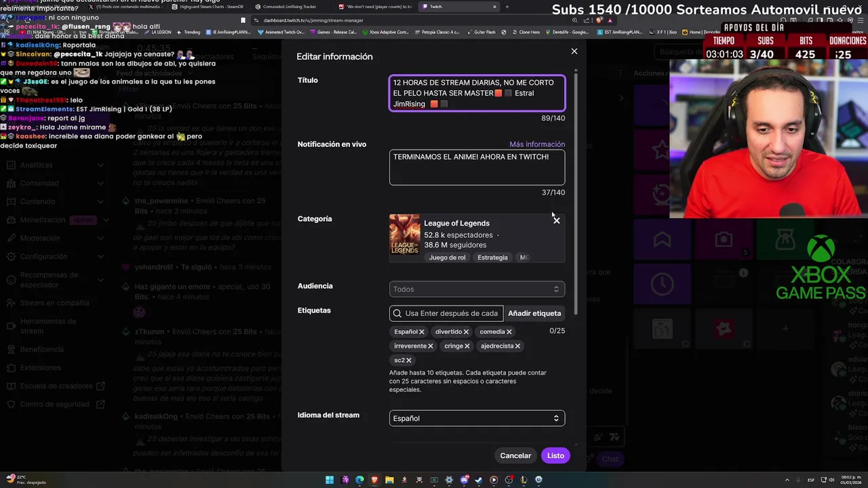This screenshot has width=868, height=488.
Task: Click the search icon in the tag field
Action: point(397,313)
